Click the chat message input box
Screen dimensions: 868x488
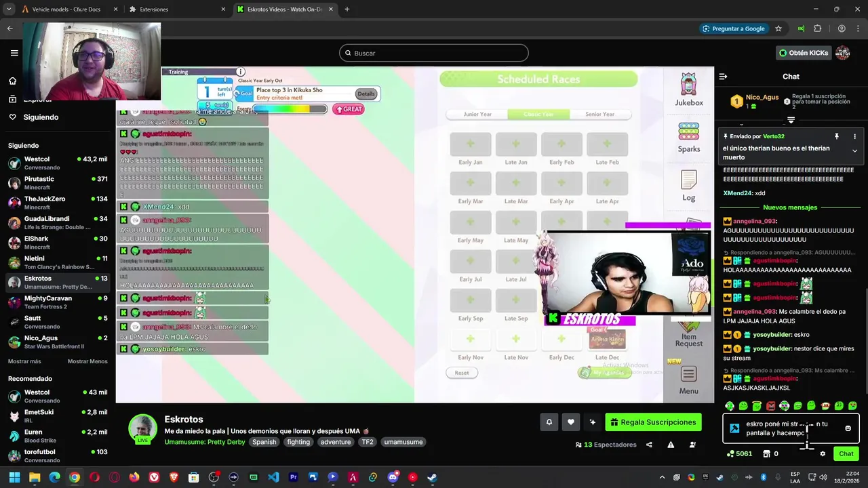click(791, 428)
